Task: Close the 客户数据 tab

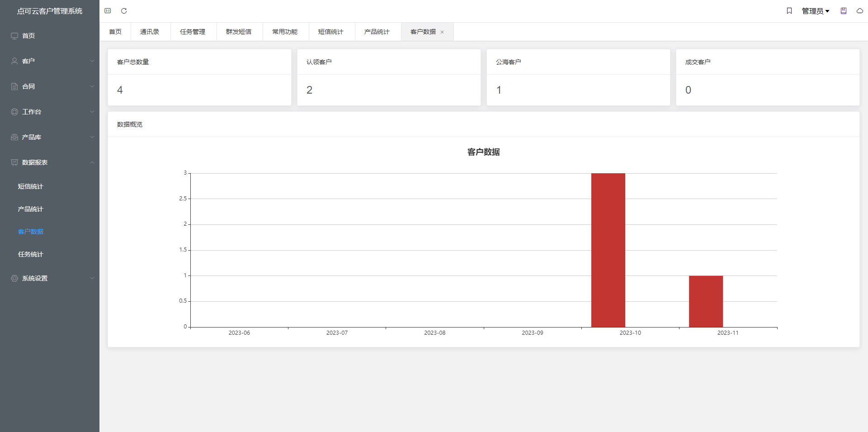Action: [442, 32]
